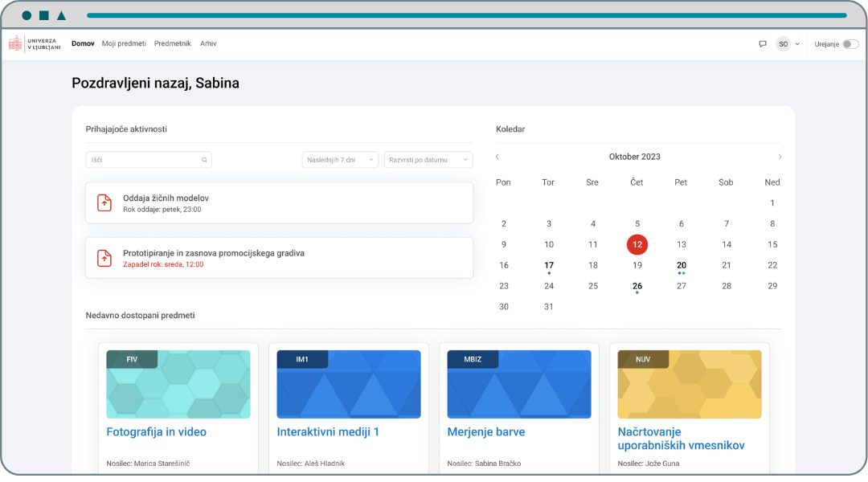Click the teal progress bar at top
Viewport: 868px width, 482px height.
point(467,15)
